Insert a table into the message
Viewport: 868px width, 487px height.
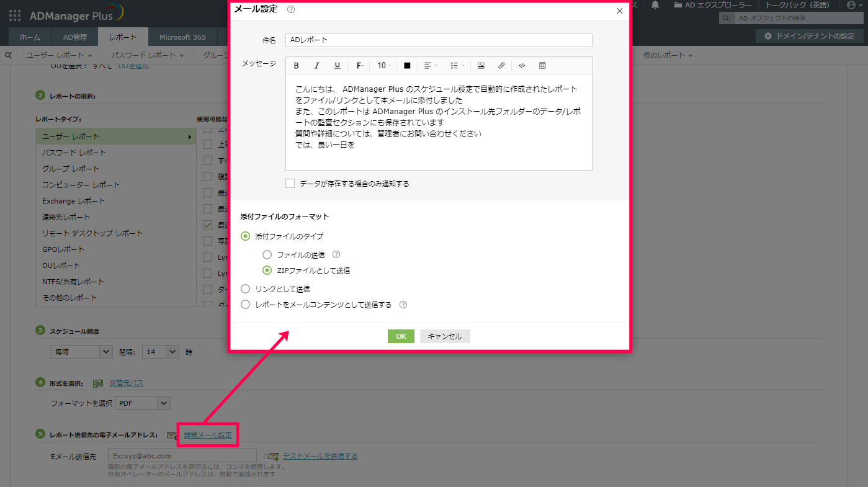click(542, 66)
